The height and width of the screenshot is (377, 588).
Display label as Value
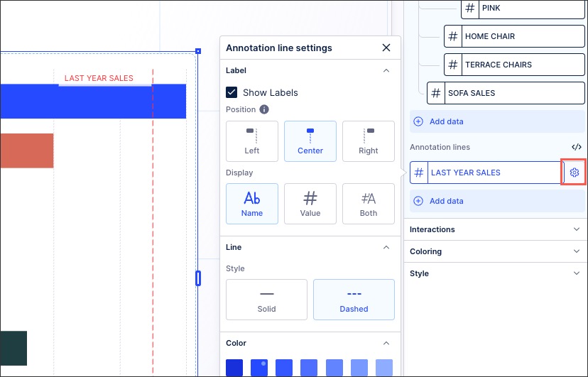tap(310, 204)
